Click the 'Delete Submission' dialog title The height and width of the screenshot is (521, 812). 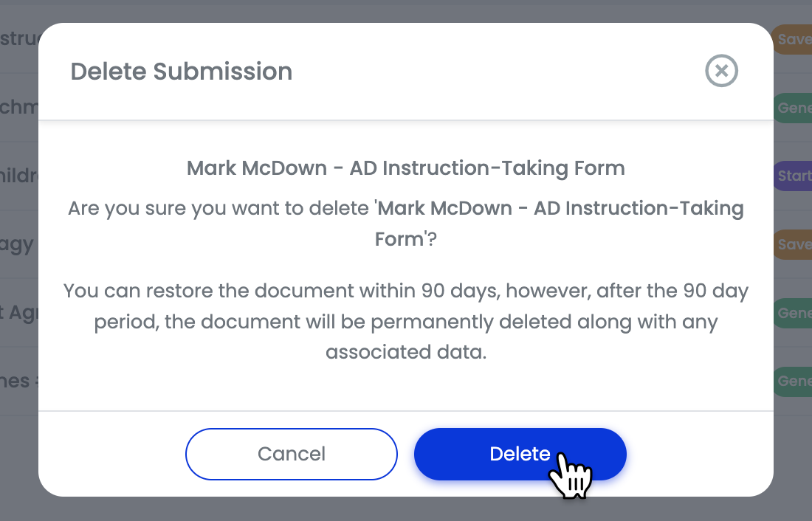[181, 72]
